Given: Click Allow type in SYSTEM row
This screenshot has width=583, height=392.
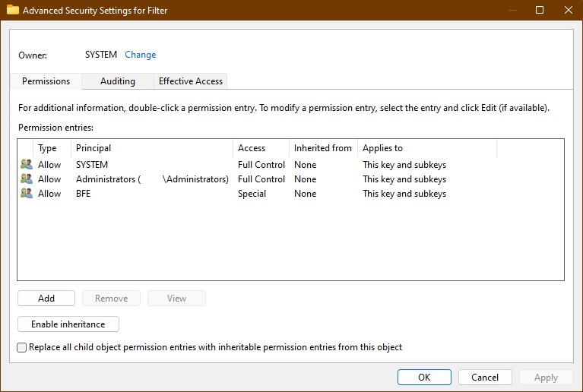Looking at the screenshot, I should tap(49, 164).
